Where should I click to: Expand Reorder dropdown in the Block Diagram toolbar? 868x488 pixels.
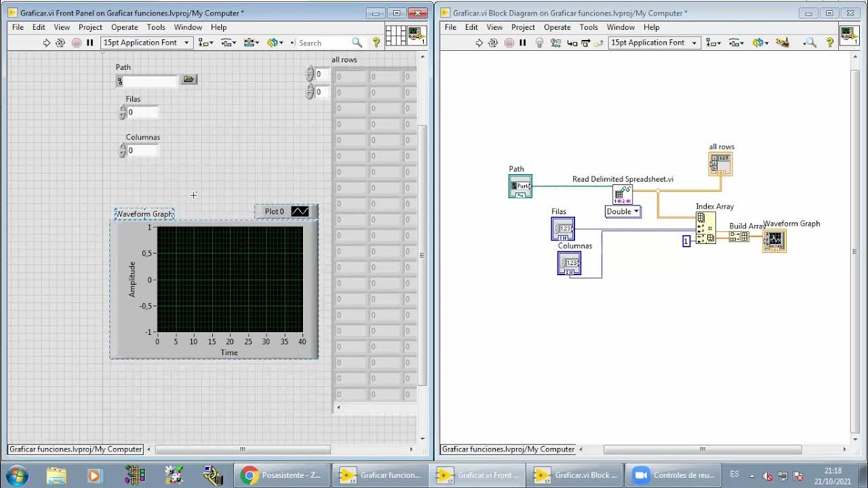pos(759,43)
